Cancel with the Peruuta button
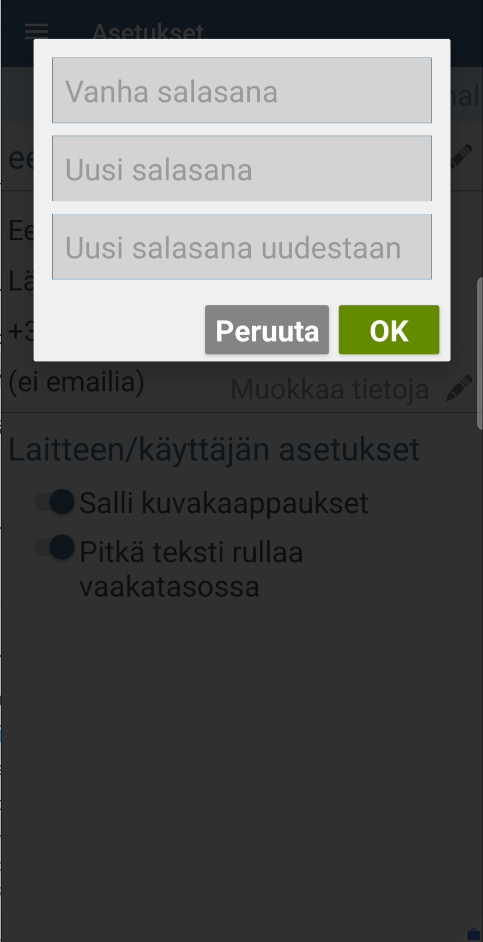Screen dimensions: 483x942 [x=267, y=330]
